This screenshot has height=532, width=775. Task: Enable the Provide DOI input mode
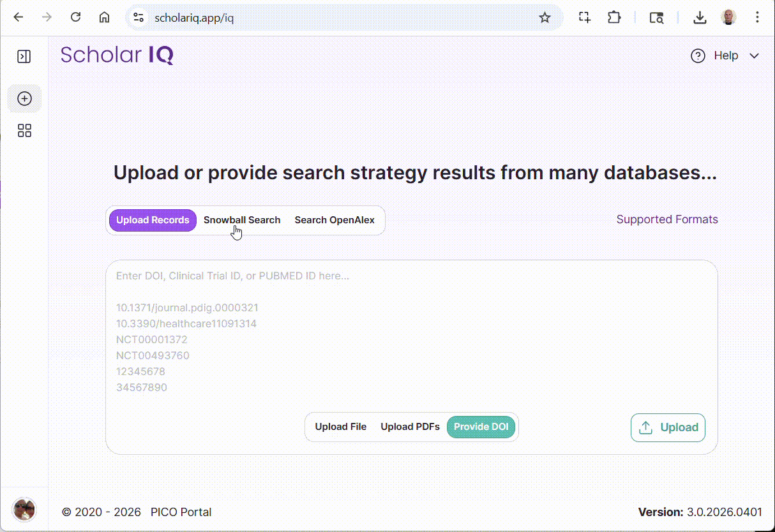[481, 426]
